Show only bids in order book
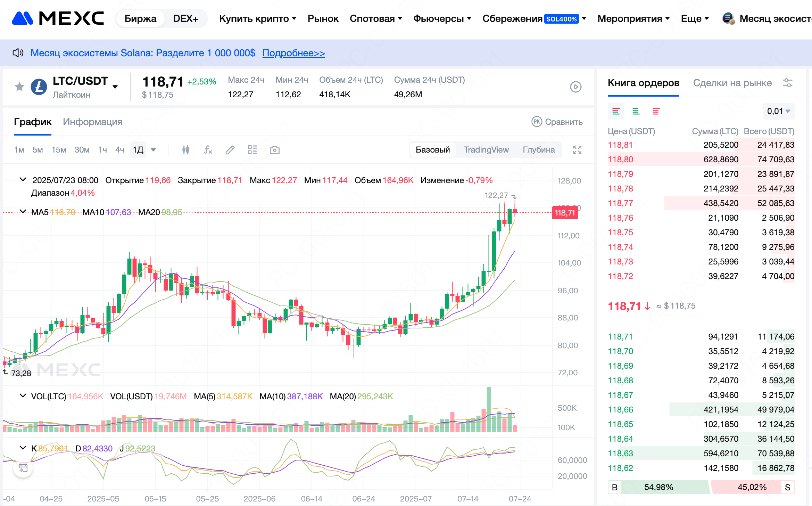The height and width of the screenshot is (506, 812). pyautogui.click(x=636, y=111)
